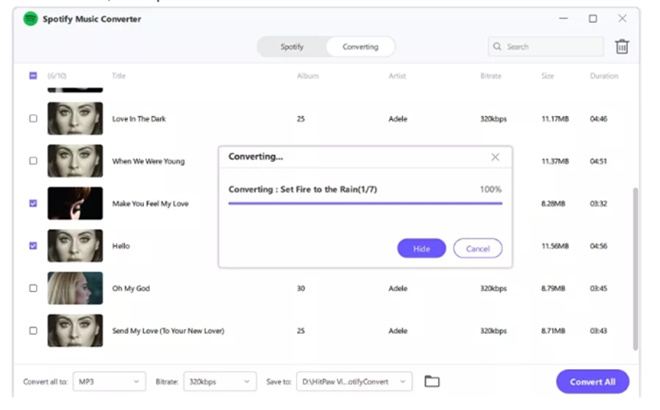This screenshot has height=410, width=660.
Task: Uncheck the Make You Feel My Love checkbox
Action: point(33,203)
